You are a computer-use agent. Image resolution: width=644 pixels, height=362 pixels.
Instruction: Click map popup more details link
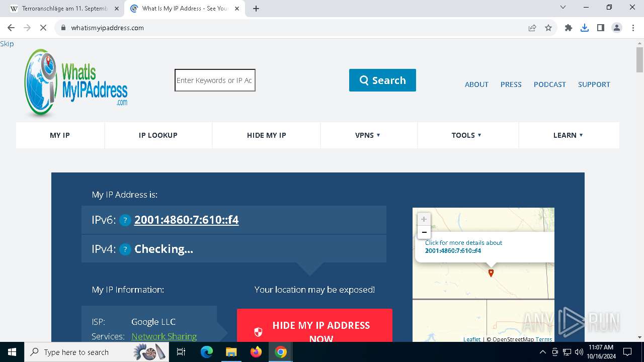pos(463,246)
